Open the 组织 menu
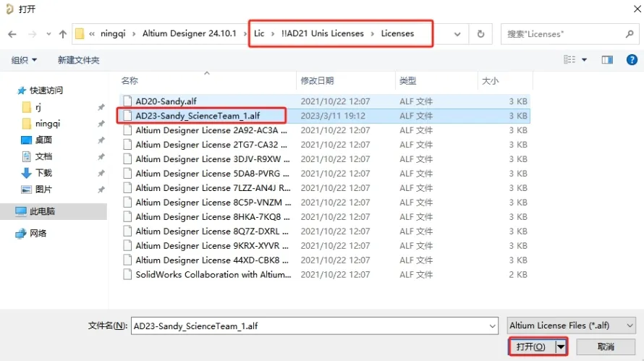Image resolution: width=644 pixels, height=361 pixels. pyautogui.click(x=24, y=60)
